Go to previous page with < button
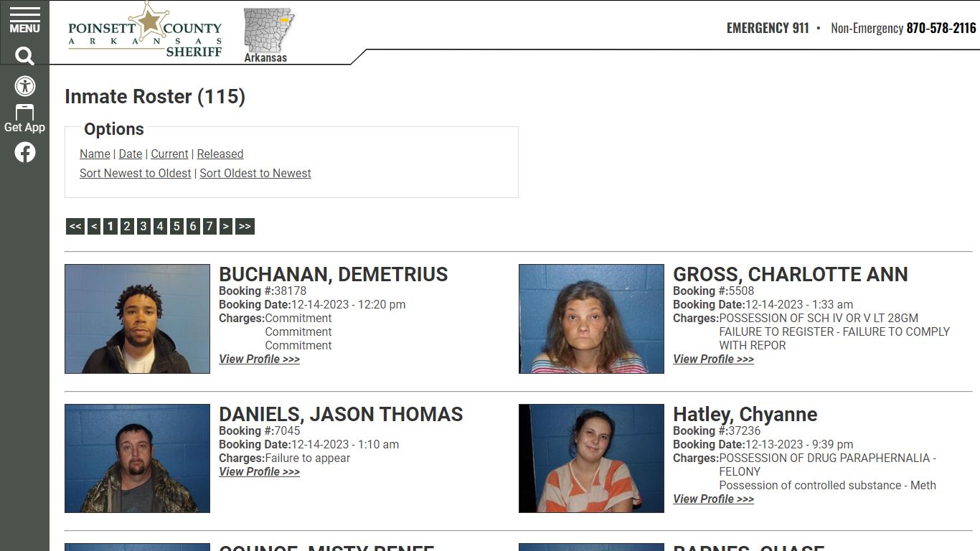Screen dimensions: 980x551 point(94,227)
